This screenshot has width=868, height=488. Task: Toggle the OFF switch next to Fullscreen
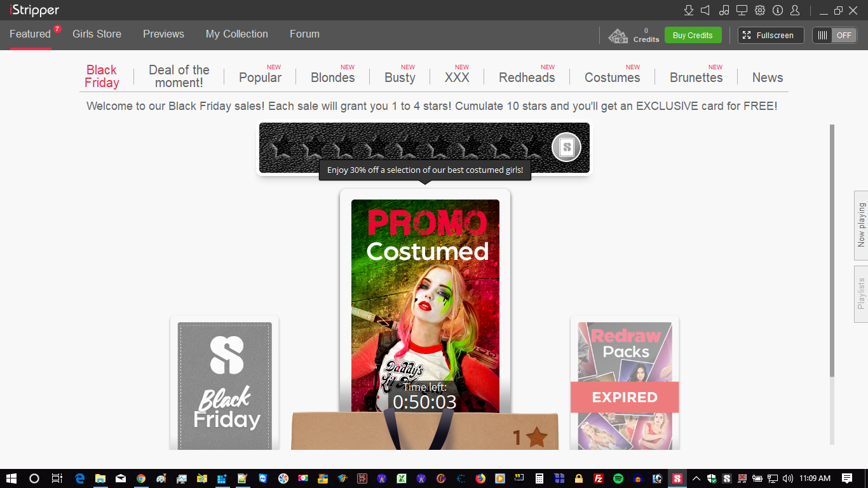(x=834, y=36)
